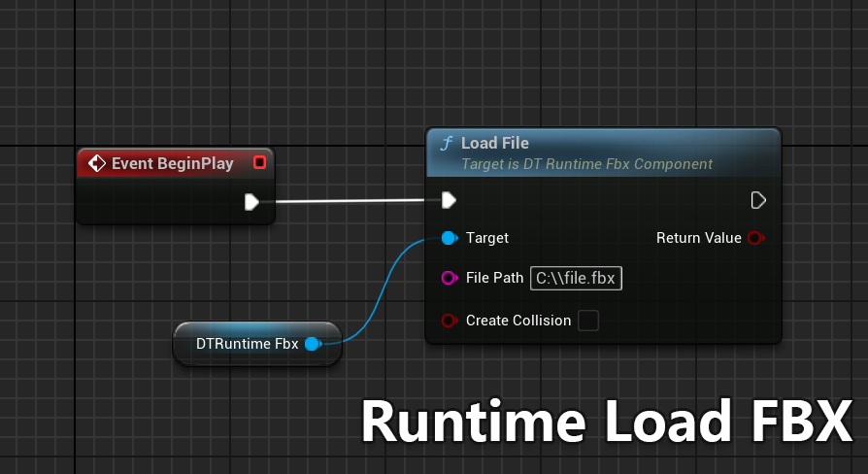This screenshot has height=474, width=868.
Task: Click the DTRuntime Fbx output pin
Action: click(x=313, y=344)
